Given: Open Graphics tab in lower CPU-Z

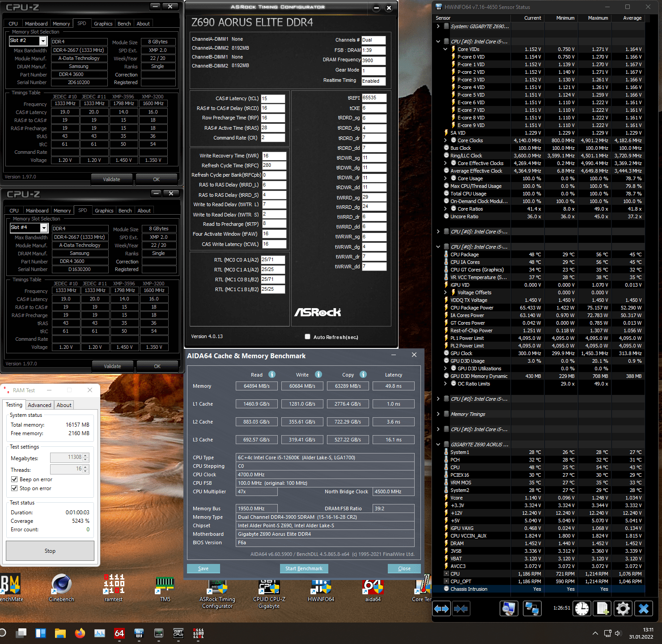Looking at the screenshot, I should [104, 211].
